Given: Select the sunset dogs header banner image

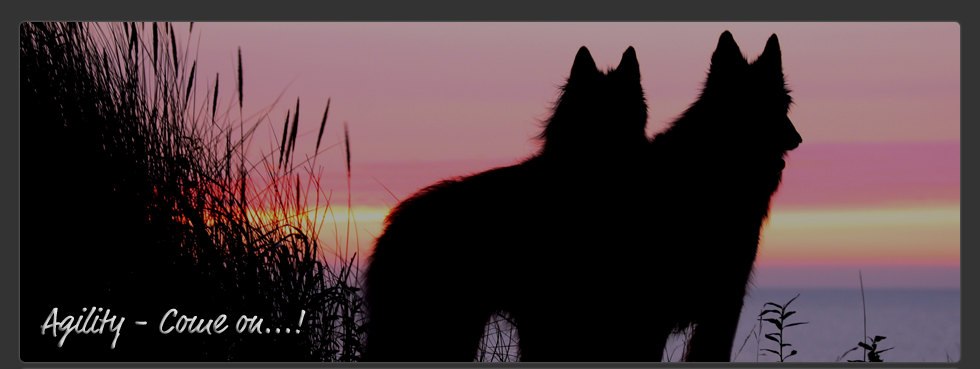Looking at the screenshot, I should tap(490, 192).
